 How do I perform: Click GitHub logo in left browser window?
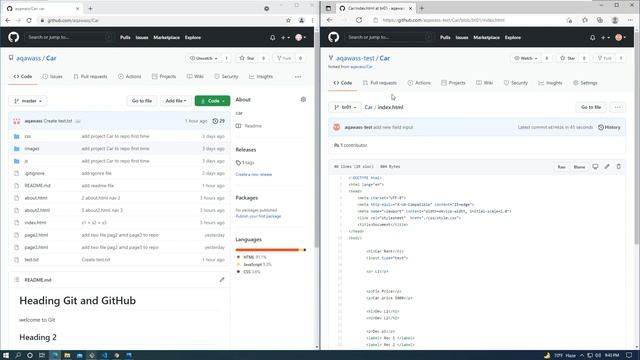click(13, 37)
